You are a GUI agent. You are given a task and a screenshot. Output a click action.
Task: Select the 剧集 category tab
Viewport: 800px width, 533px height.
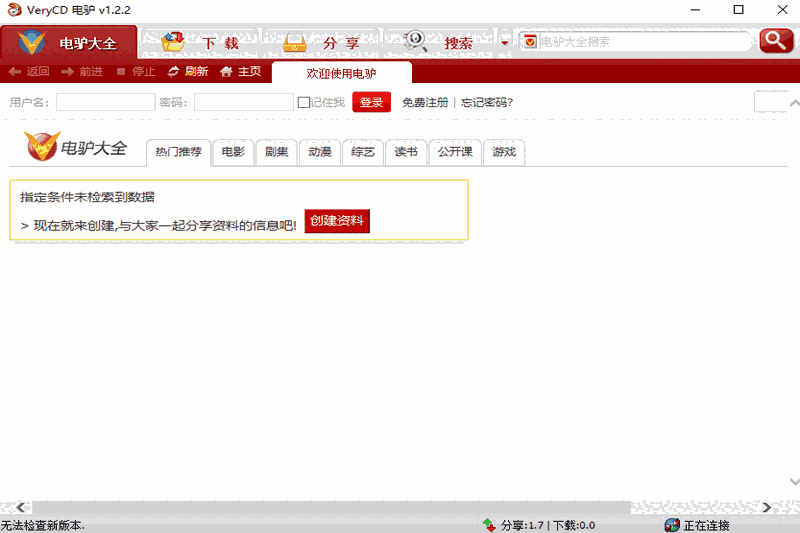[x=277, y=152]
